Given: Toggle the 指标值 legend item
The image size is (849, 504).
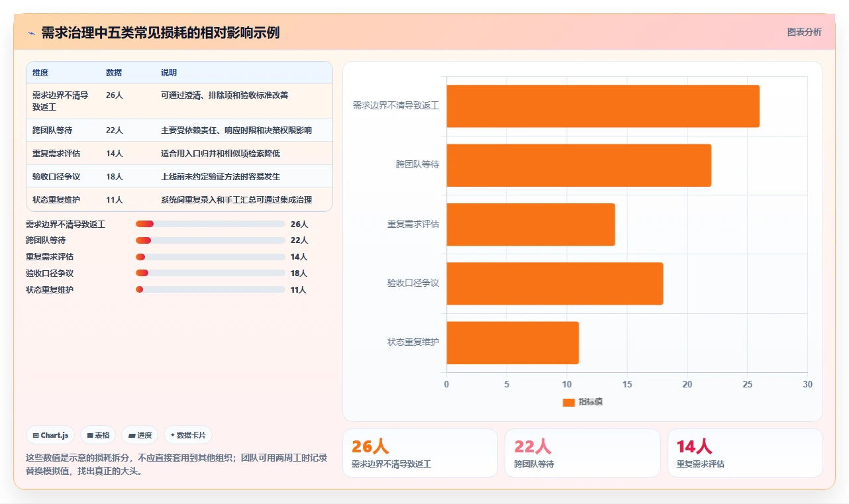Looking at the screenshot, I should [583, 402].
